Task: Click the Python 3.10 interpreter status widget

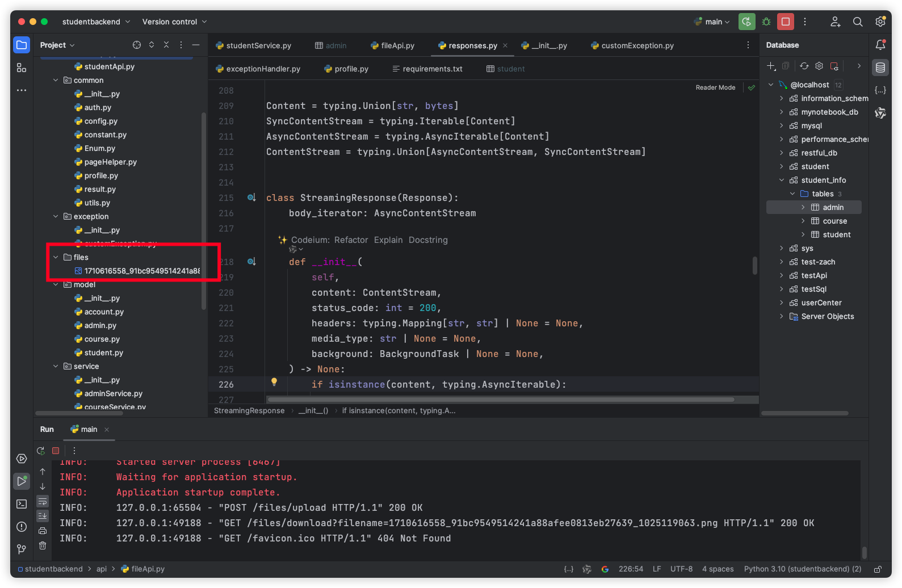Action: coord(802,569)
